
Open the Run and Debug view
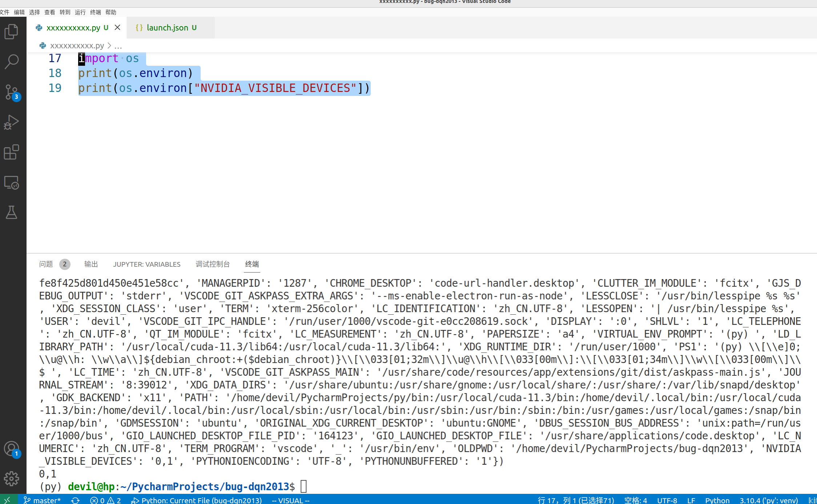coord(11,122)
